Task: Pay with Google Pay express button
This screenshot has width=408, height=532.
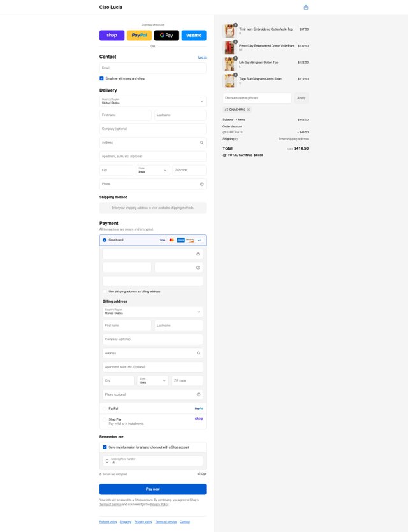Action: tap(166, 35)
